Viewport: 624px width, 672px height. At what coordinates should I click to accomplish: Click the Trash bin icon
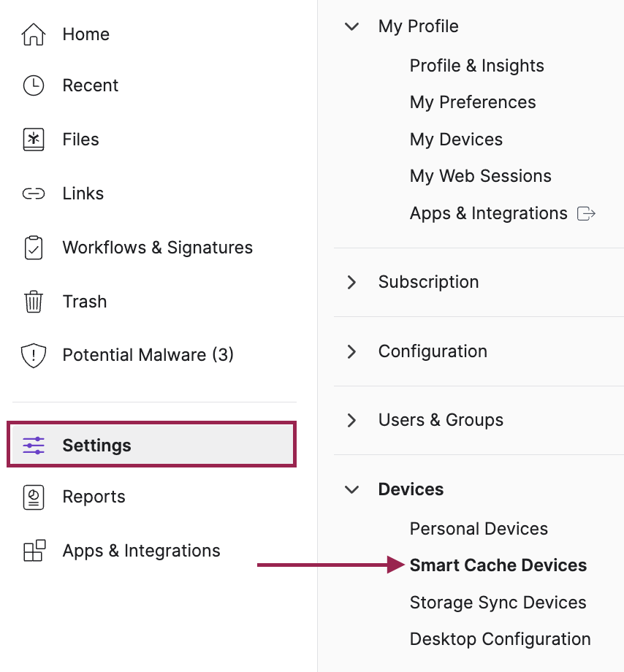tap(34, 302)
